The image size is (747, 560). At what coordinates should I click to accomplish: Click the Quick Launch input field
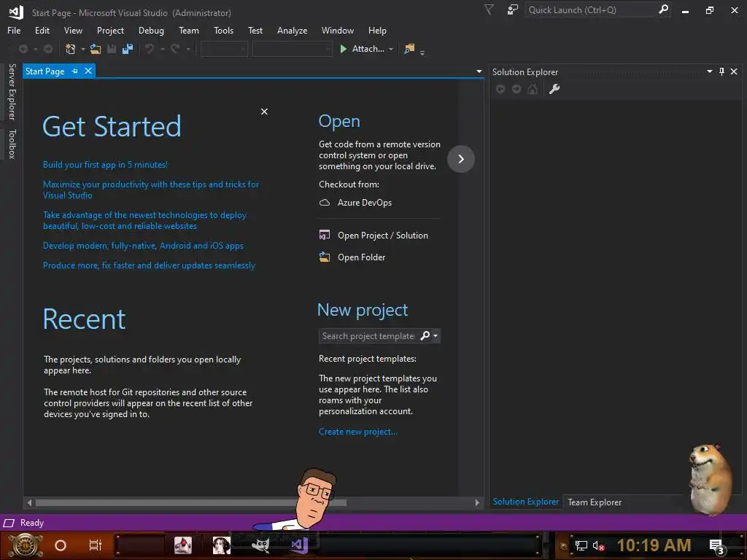[x=591, y=9]
